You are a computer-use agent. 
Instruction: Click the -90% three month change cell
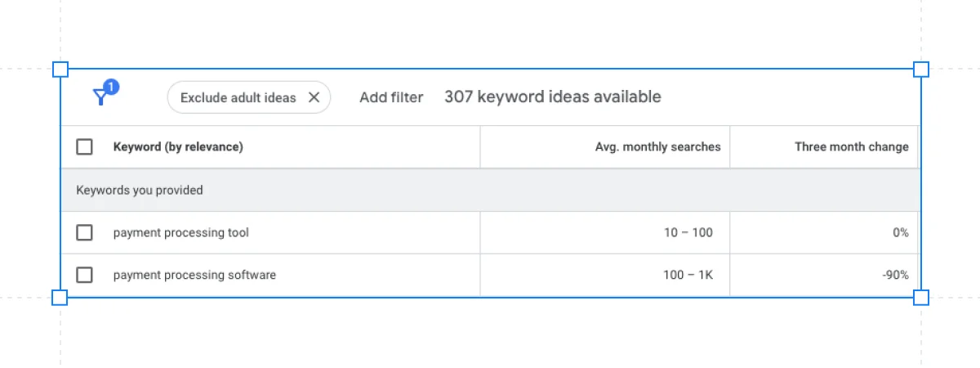[895, 276]
